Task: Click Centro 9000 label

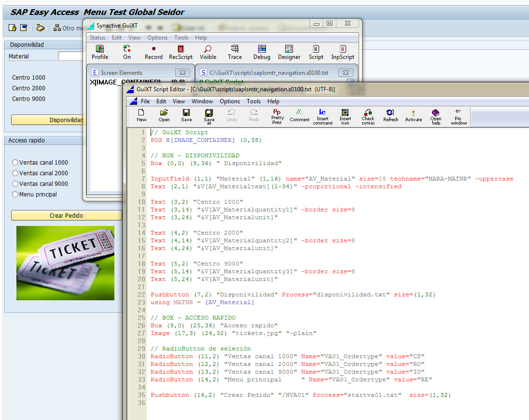Action: coord(28,99)
